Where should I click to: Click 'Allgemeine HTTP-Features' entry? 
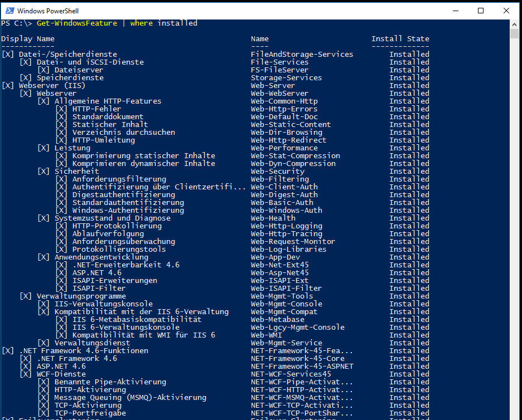point(108,101)
